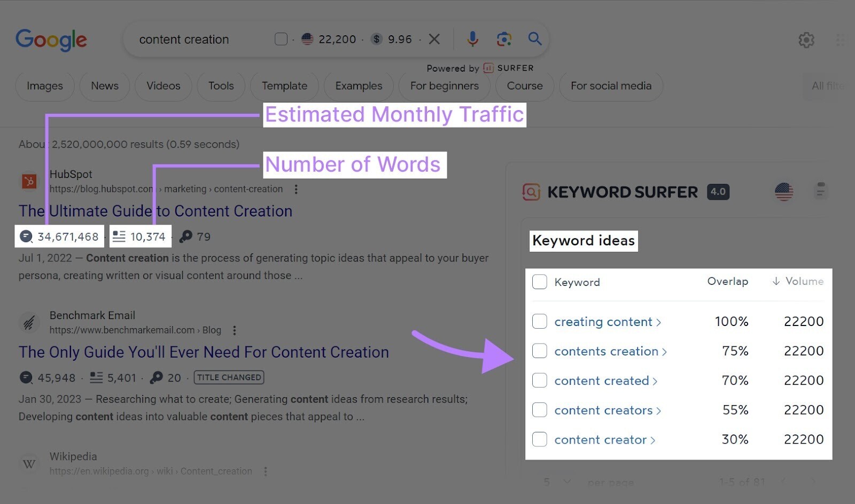Select the For beginners chip
Image resolution: width=855 pixels, height=504 pixels.
click(445, 86)
